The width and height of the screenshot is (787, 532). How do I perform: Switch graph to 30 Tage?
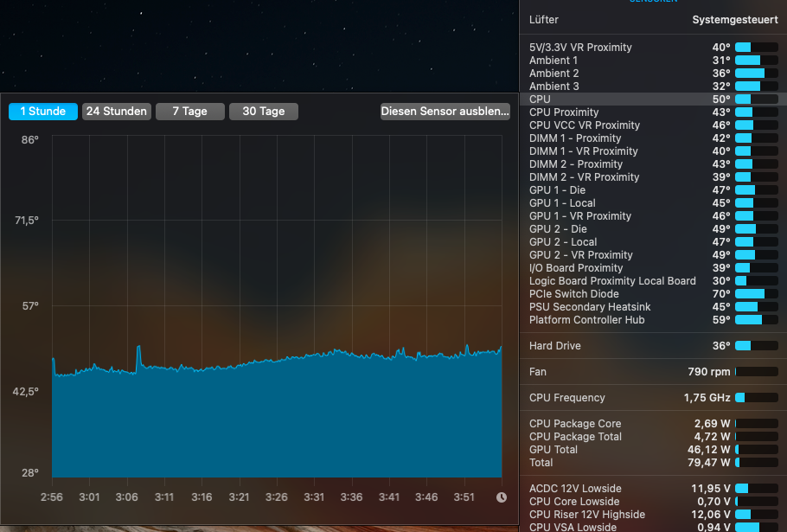pos(264,112)
